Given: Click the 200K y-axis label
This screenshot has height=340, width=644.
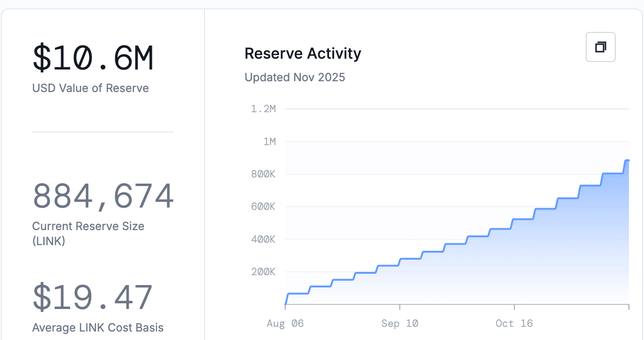Looking at the screenshot, I should click(x=263, y=271).
